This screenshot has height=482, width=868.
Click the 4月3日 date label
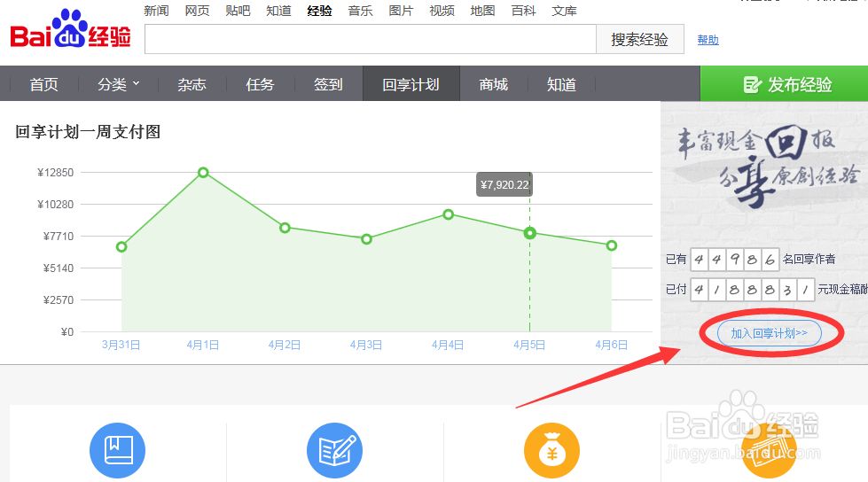pyautogui.click(x=366, y=346)
